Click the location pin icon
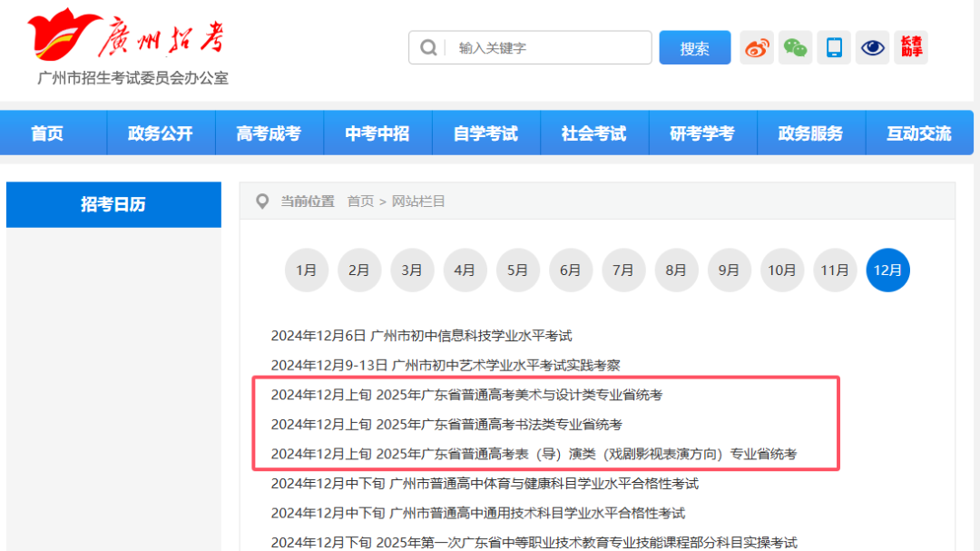980x551 pixels. coord(263,202)
